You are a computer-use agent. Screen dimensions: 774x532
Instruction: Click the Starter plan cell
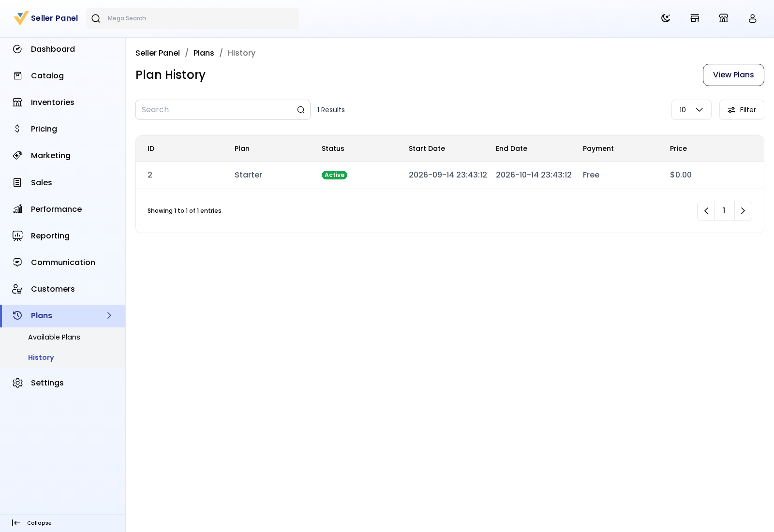tap(248, 175)
